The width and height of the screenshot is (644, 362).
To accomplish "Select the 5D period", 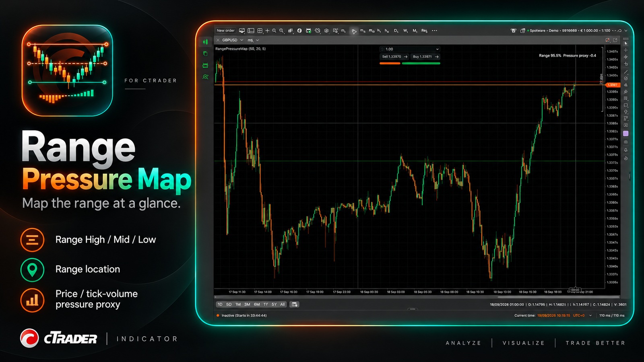I will pyautogui.click(x=229, y=304).
